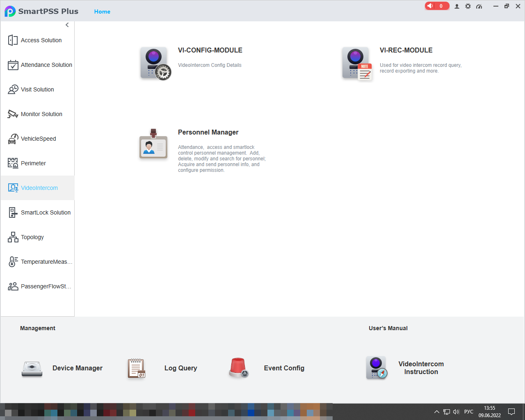
Task: Open the VI-REC-MODULE intercom note icon
Action: coord(357,64)
